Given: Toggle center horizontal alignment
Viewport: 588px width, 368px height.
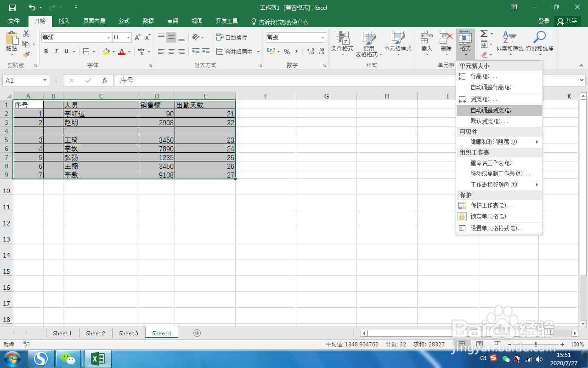Looking at the screenshot, I should (x=171, y=52).
